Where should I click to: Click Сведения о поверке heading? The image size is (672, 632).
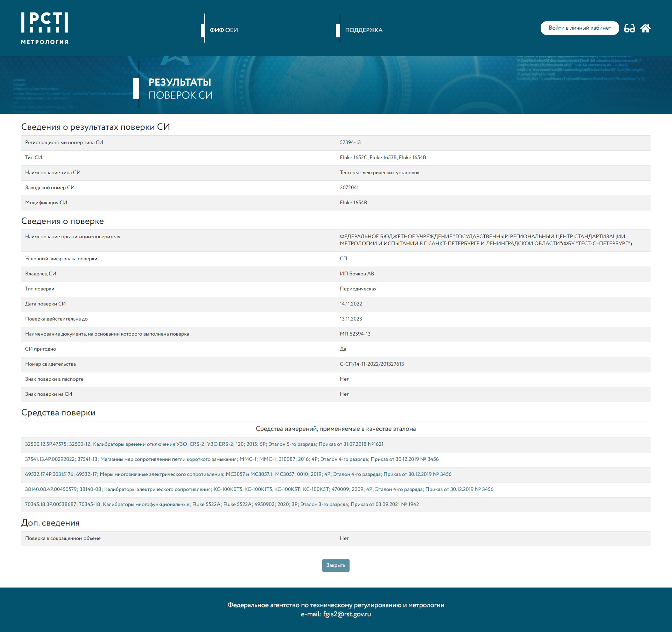tap(62, 221)
